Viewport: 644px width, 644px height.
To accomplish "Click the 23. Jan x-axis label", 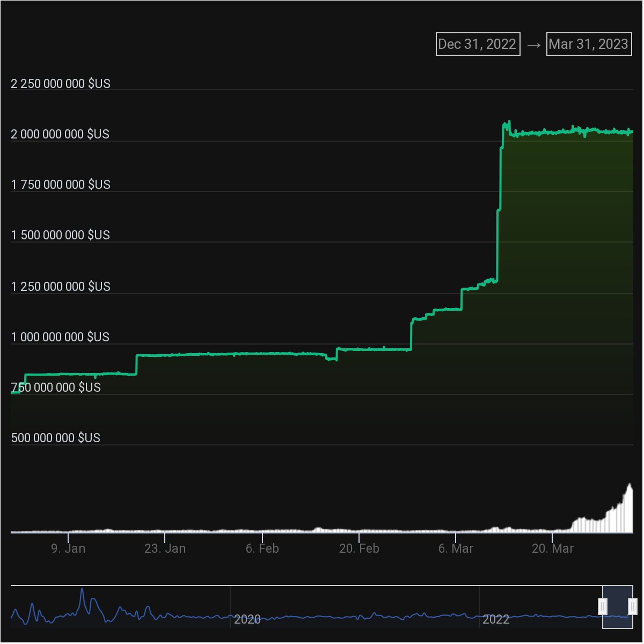I will click(165, 548).
